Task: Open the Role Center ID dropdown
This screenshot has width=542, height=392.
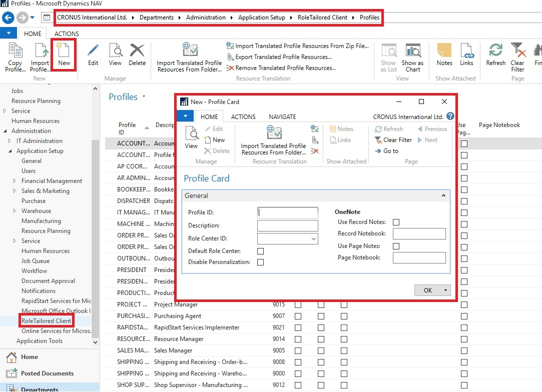Action: (x=313, y=239)
